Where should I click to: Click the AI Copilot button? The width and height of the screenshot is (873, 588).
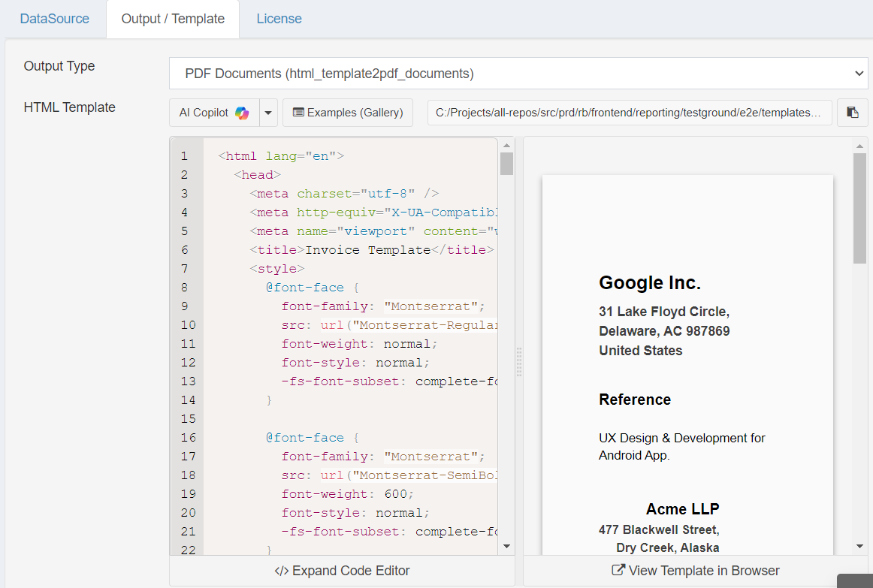[214, 113]
